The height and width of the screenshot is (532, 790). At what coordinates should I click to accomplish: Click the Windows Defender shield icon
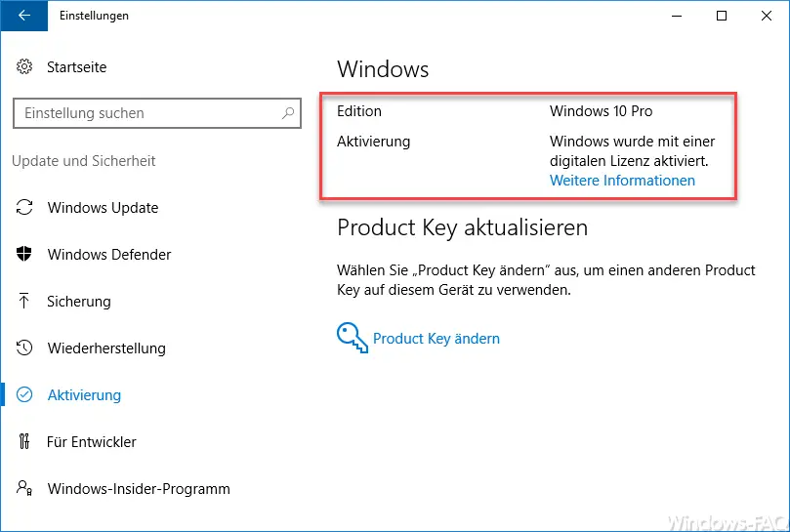pyautogui.click(x=24, y=254)
